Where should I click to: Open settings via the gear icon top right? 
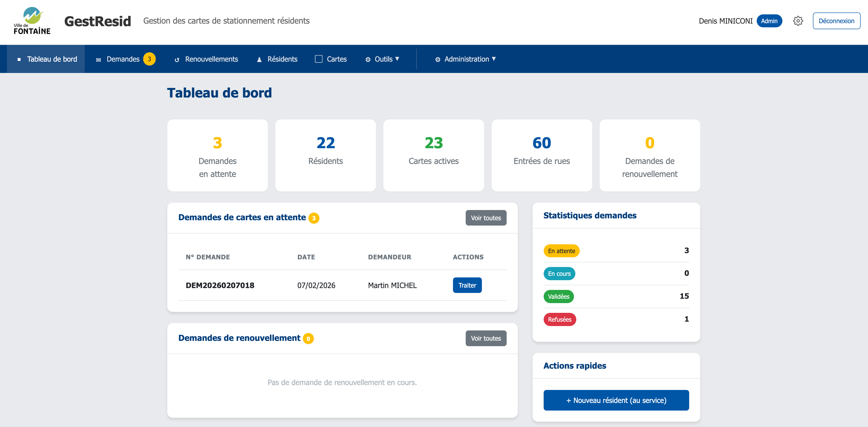798,21
